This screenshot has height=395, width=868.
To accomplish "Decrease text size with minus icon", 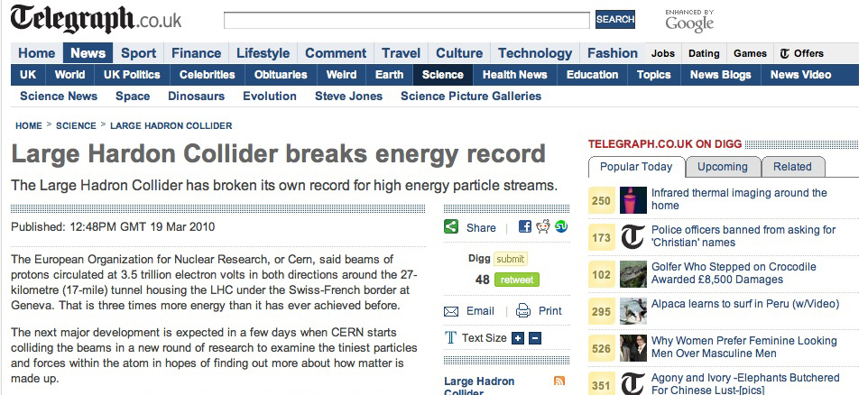I will [x=535, y=338].
